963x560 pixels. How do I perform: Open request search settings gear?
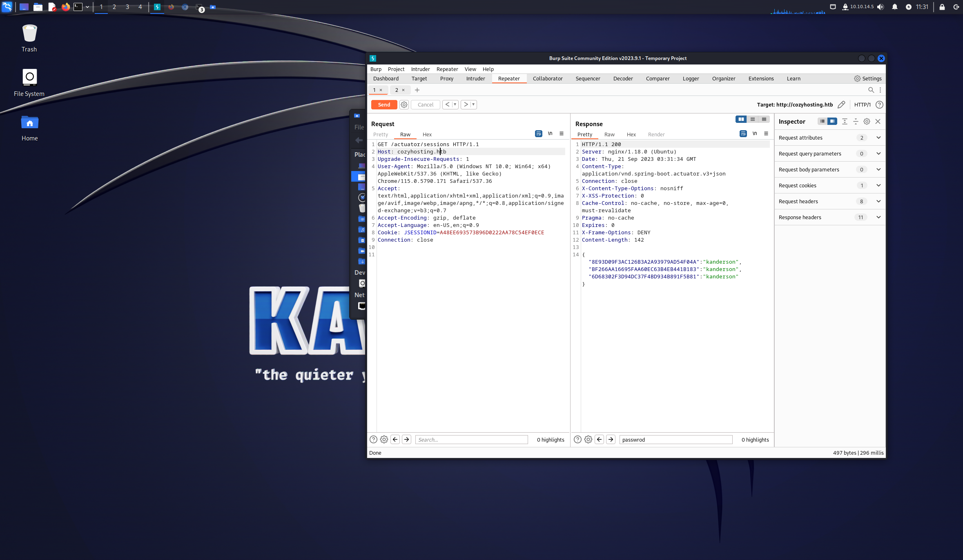click(384, 440)
